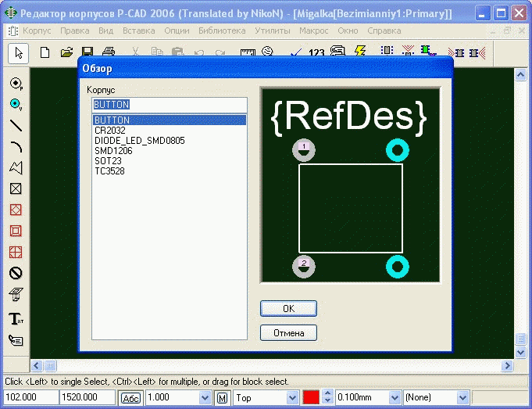Toggle the M button in status bar
532x409 pixels.
tap(223, 398)
